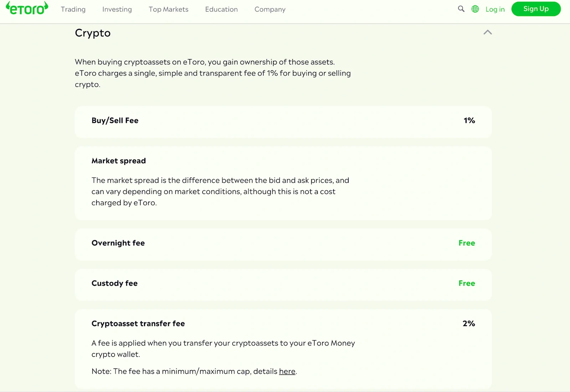The image size is (570, 392).
Task: Open the Investing menu
Action: point(117,9)
